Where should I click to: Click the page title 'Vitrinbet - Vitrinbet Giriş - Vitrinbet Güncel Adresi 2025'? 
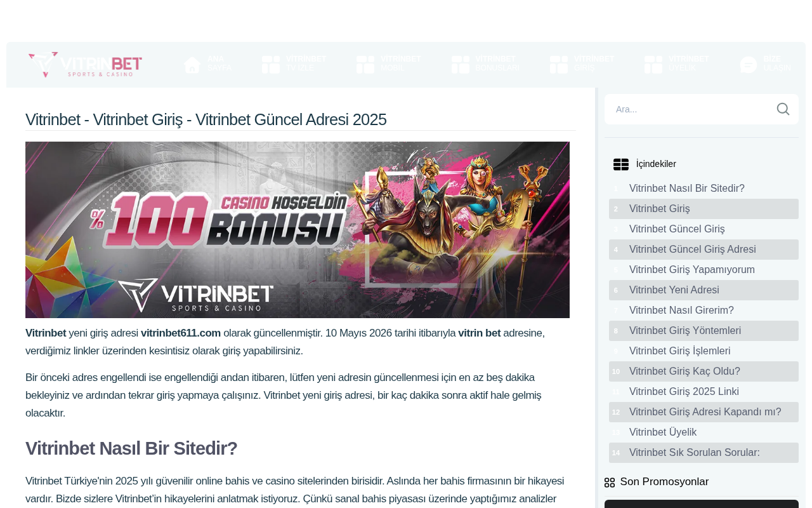[206, 119]
